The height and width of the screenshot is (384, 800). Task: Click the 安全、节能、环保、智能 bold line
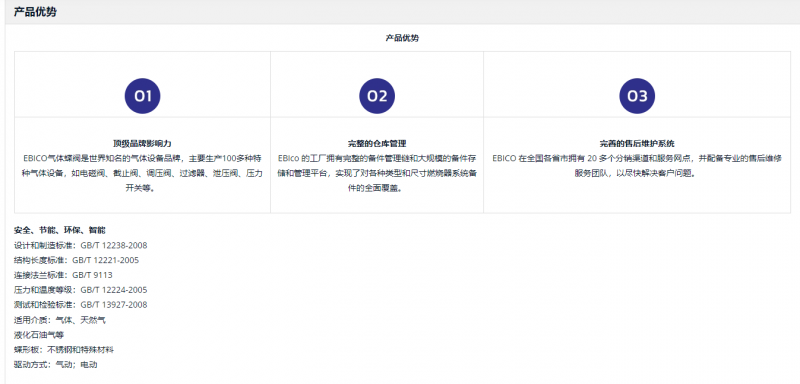(60, 231)
